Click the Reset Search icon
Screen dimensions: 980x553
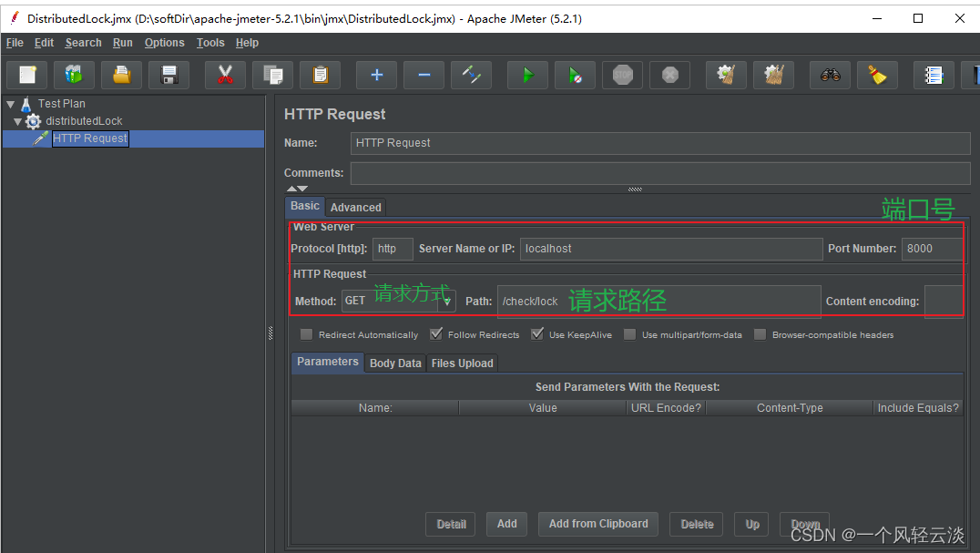pyautogui.click(x=877, y=76)
